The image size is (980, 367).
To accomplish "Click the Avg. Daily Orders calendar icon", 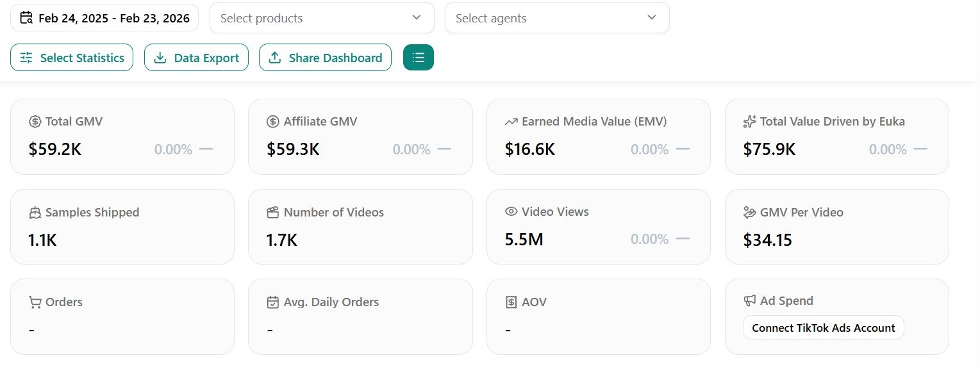I will pyautogui.click(x=273, y=302).
